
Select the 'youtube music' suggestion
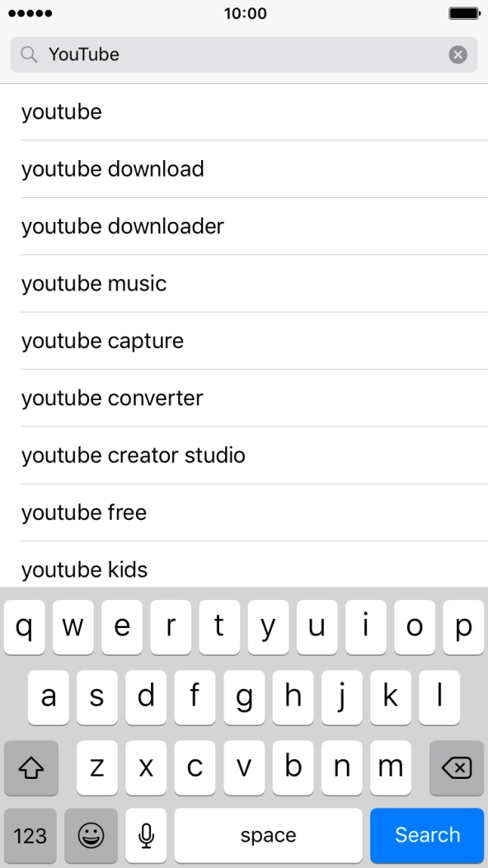[93, 283]
